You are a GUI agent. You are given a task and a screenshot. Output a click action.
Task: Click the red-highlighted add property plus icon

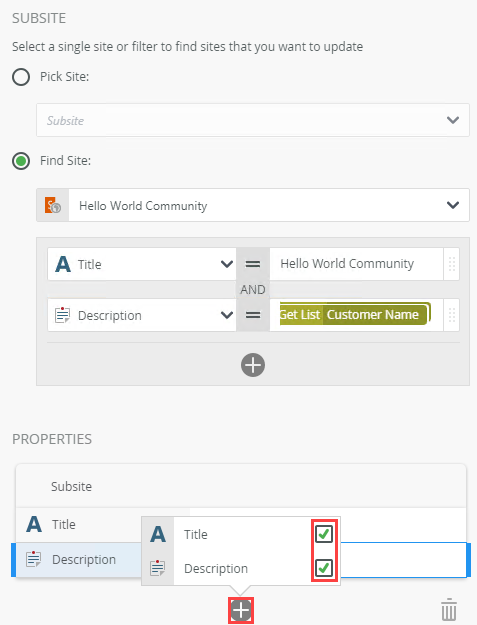(x=241, y=610)
